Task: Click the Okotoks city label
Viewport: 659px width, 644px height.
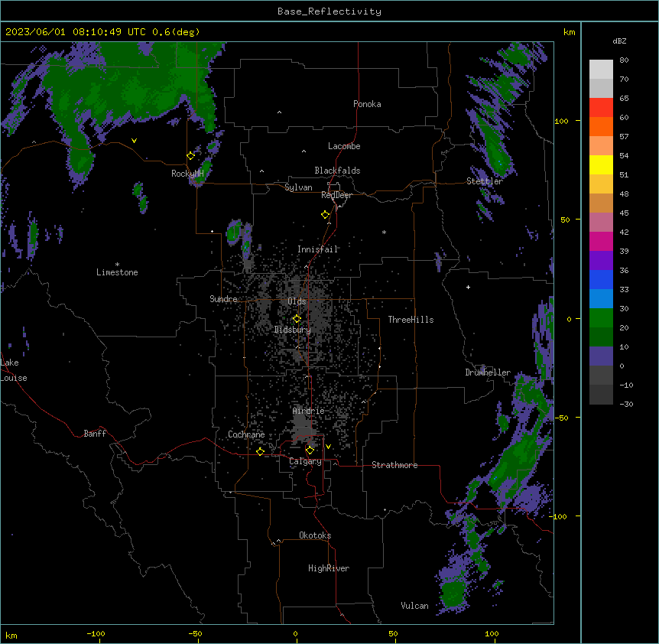Action: (315, 535)
